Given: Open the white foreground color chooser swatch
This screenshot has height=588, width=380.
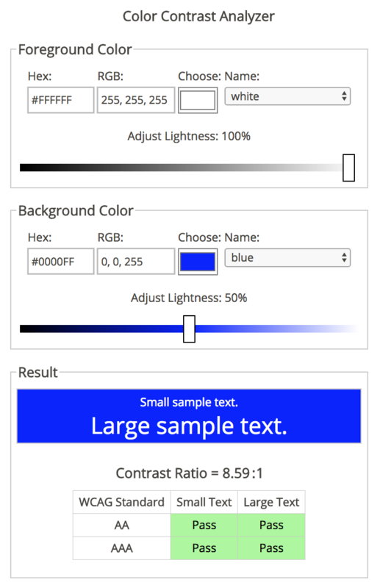Looking at the screenshot, I should tap(198, 100).
